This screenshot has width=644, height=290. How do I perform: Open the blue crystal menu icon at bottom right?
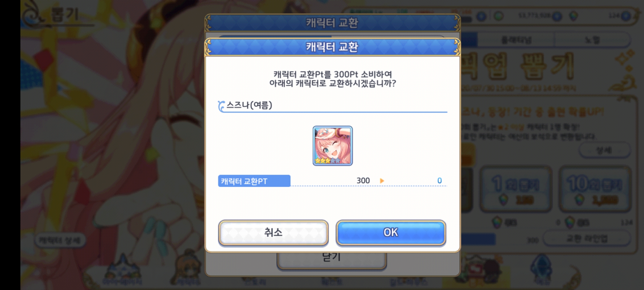541,270
